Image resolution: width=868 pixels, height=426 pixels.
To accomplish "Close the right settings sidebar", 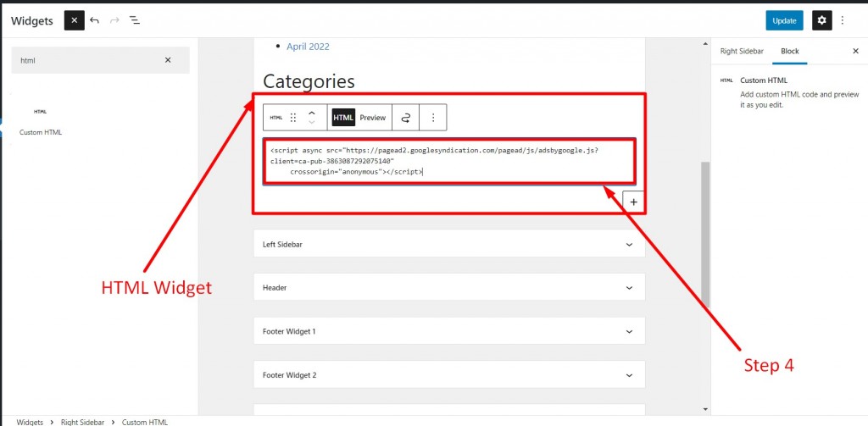I will [x=855, y=51].
